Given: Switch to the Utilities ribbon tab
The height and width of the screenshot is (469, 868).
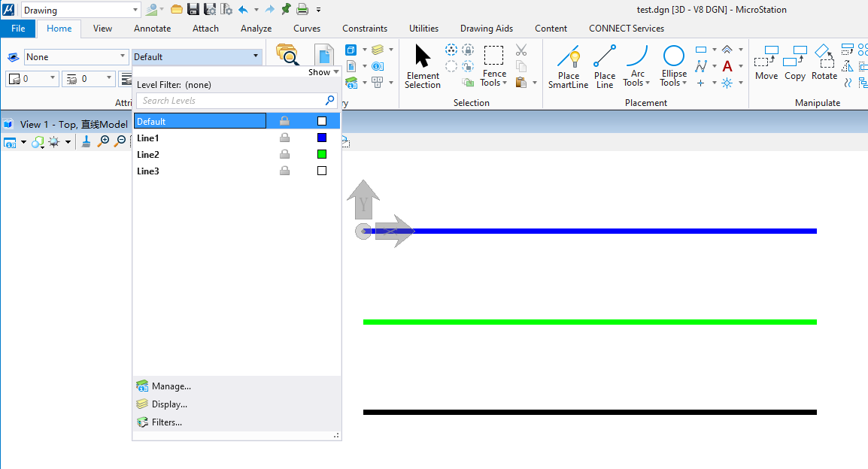Looking at the screenshot, I should pos(423,29).
